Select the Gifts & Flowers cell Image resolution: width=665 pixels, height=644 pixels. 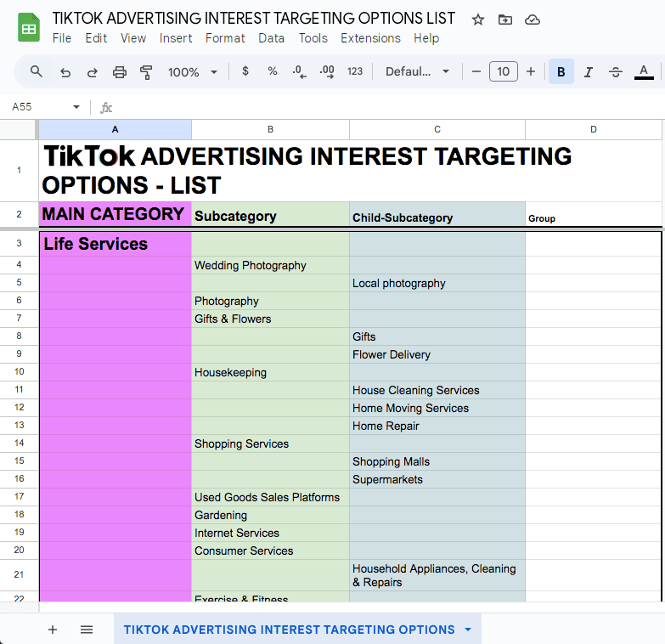coord(270,319)
